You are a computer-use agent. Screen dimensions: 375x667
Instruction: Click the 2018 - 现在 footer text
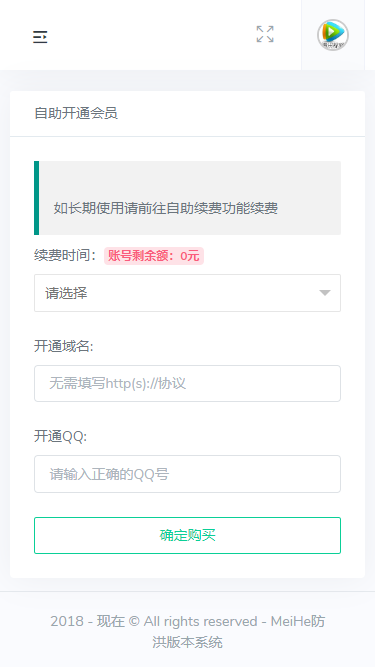point(88,621)
